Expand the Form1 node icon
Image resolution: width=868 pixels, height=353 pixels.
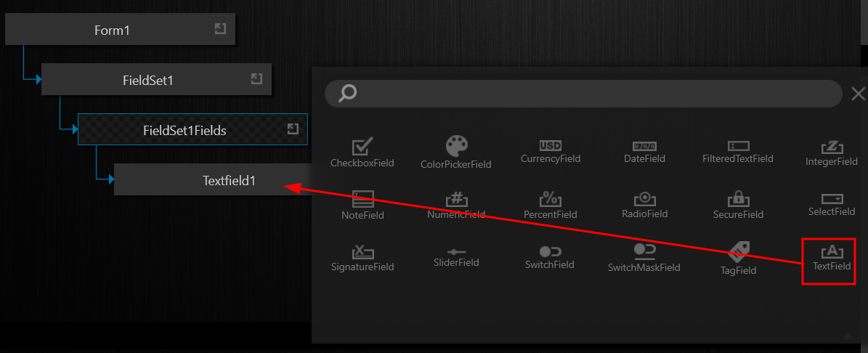(220, 29)
